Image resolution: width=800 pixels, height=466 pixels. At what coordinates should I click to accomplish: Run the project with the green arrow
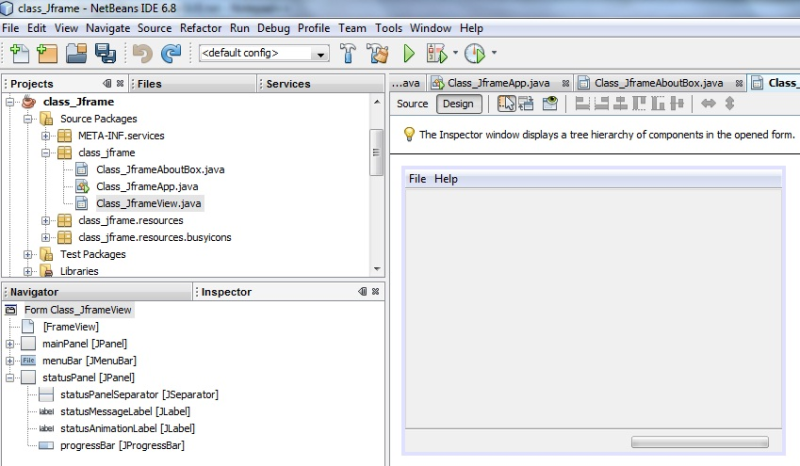[x=409, y=53]
